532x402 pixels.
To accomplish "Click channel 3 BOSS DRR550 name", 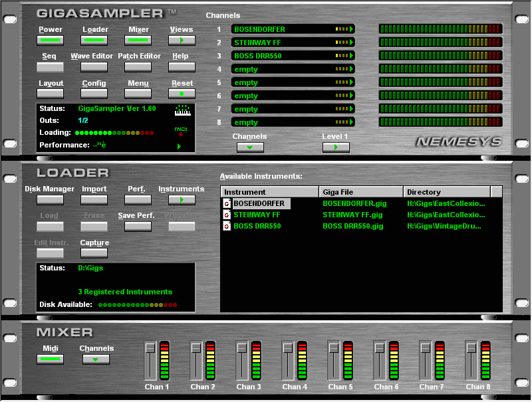I will (258, 56).
